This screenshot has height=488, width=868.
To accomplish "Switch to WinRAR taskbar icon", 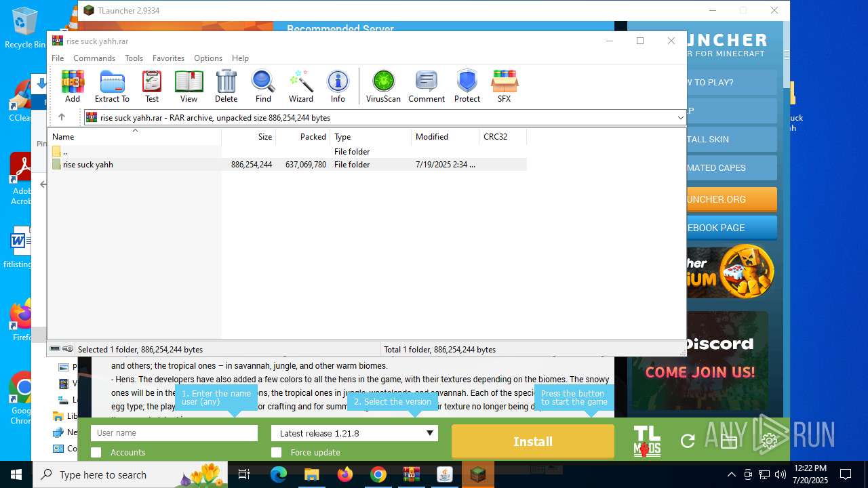I will pos(412,474).
